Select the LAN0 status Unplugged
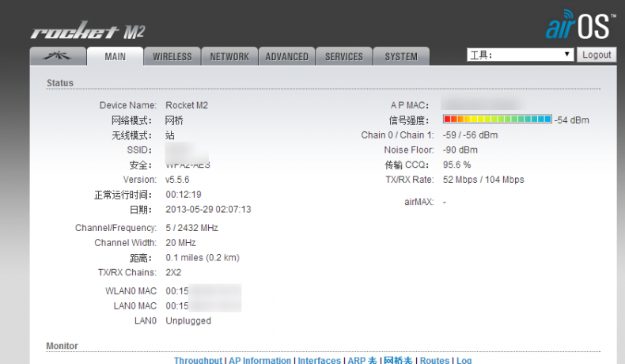Viewport: 625px width, 364px height. click(x=188, y=321)
